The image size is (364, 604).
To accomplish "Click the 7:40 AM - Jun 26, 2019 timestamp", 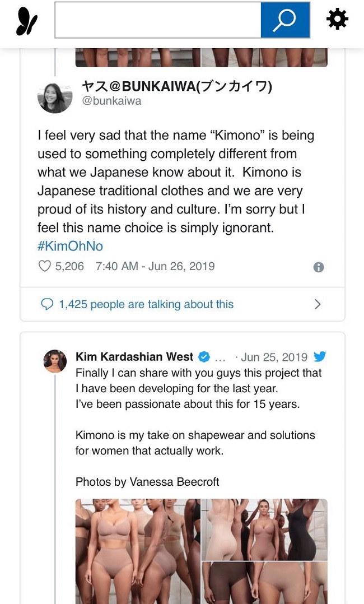I will tap(155, 266).
